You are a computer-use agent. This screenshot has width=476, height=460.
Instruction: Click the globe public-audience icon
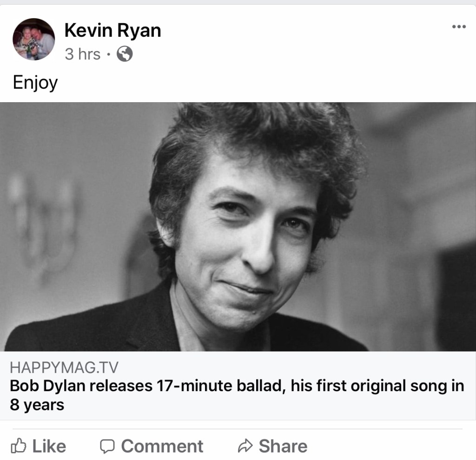(x=124, y=54)
